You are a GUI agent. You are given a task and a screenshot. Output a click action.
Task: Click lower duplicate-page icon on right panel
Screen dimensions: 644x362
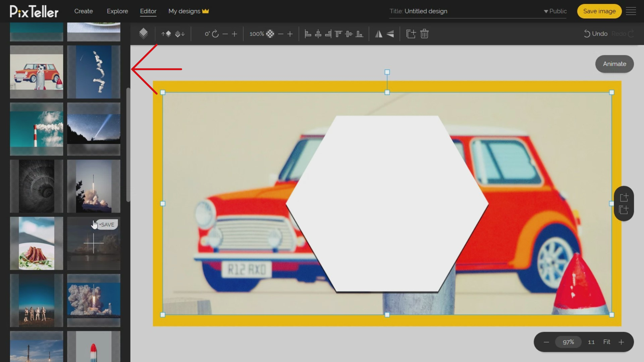[624, 210]
